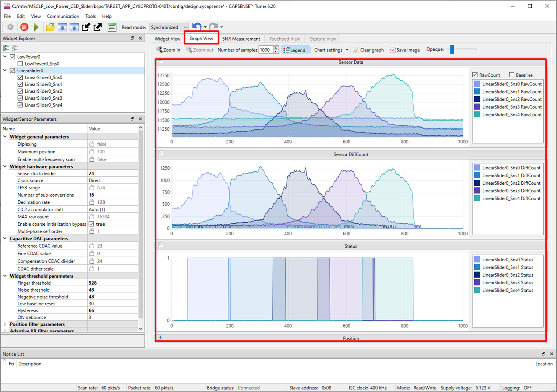Screen dimensions: 557x392
Task: Uncheck LinearSlider0_Sns0 checkbox
Action: point(20,77)
